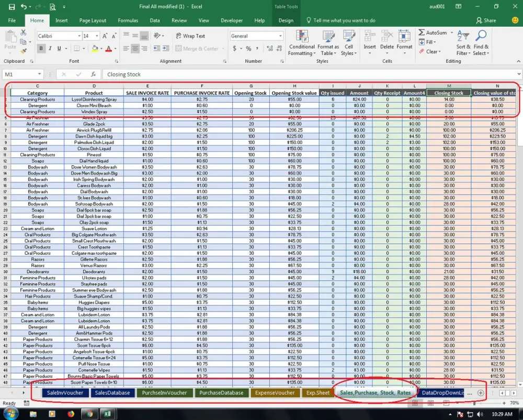Click the Font Color letter A icon
This screenshot has width=523, height=420.
(108, 49)
